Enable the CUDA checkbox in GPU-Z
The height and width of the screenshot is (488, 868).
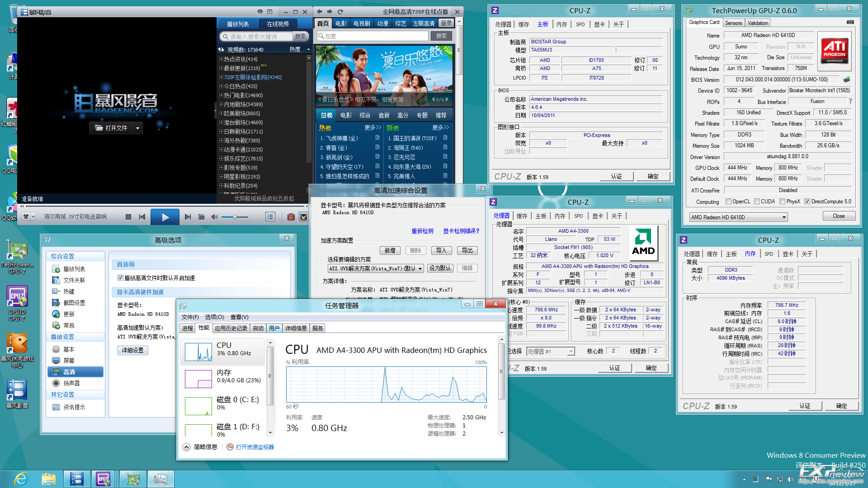pyautogui.click(x=757, y=202)
